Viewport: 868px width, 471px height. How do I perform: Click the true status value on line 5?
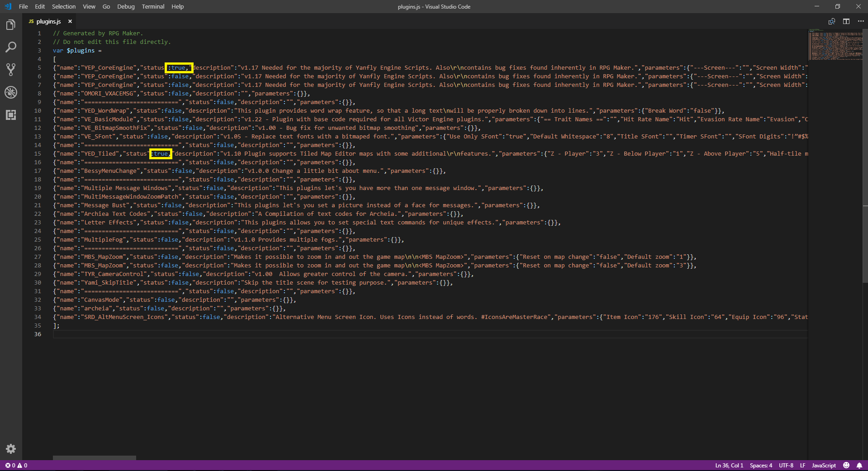pos(179,68)
